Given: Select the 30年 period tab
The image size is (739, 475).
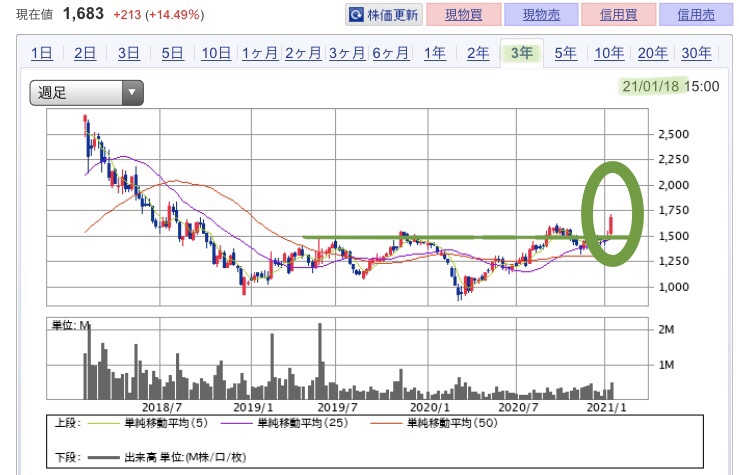Looking at the screenshot, I should 696,54.
